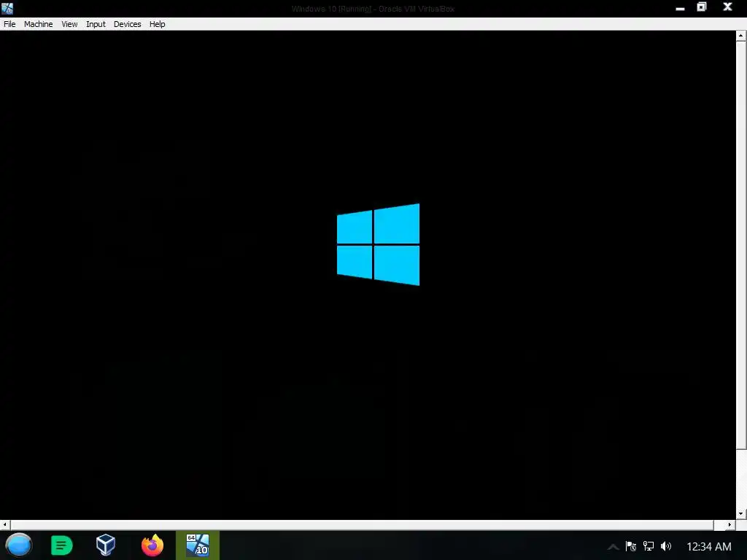Click the horizontal scrollbar right arrow

729,525
